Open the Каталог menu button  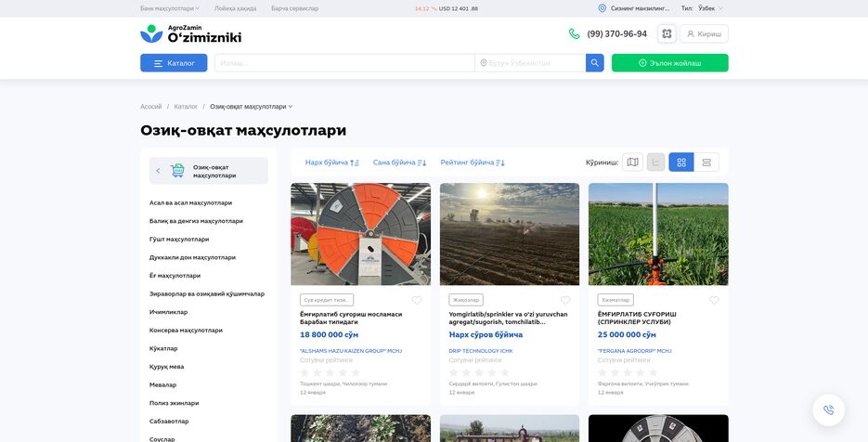click(174, 63)
